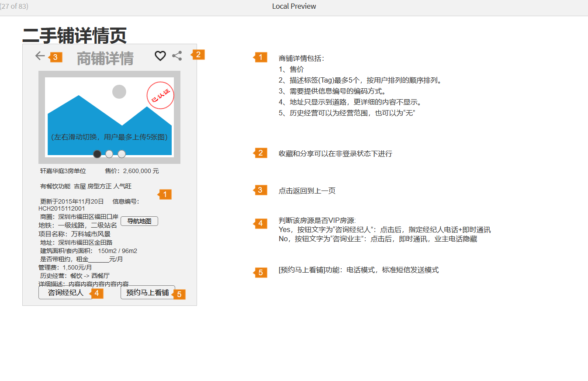Open the 导航地图 button
This screenshot has width=588, height=381.
[139, 221]
